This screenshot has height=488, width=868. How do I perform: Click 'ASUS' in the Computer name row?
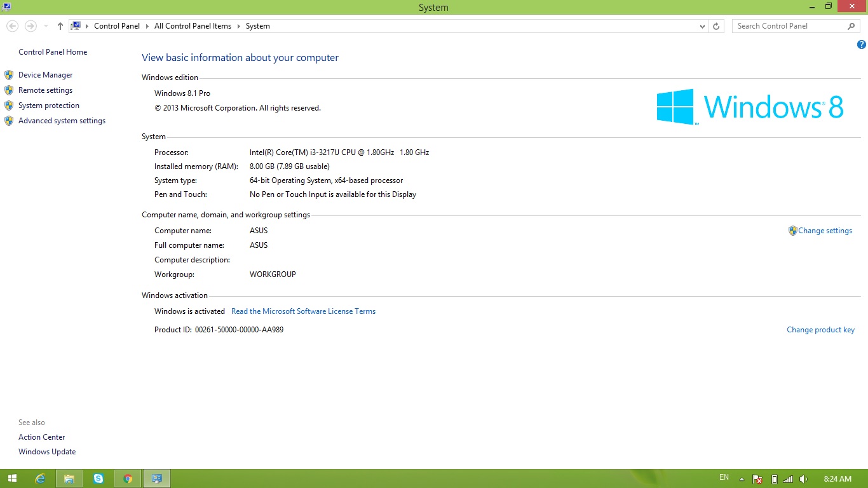pos(259,231)
